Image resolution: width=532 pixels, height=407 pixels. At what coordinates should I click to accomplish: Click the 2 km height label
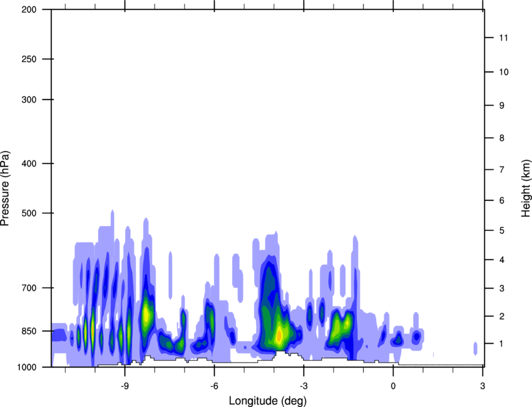pyautogui.click(x=501, y=316)
